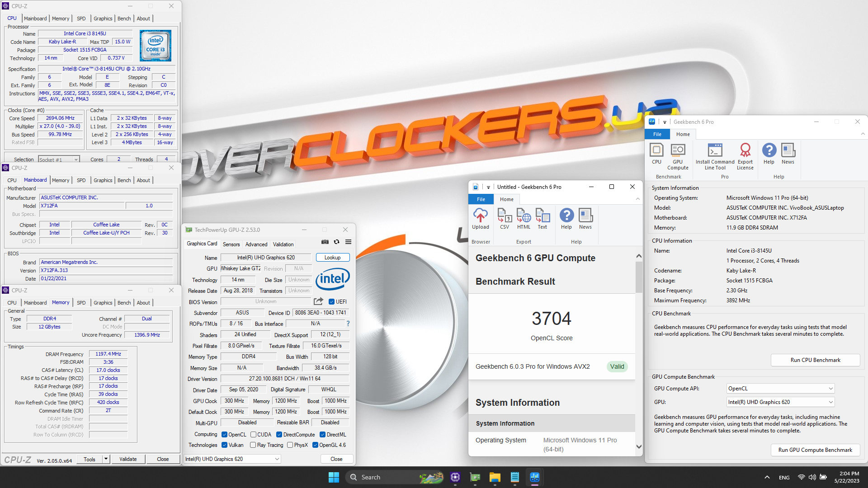Toggle the DirectML checkbox
Screen dimensions: 868x488
pos(322,435)
